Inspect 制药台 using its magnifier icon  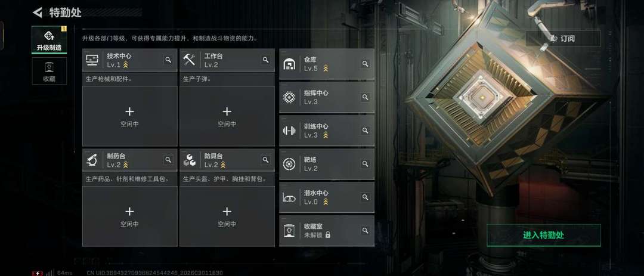[168, 160]
